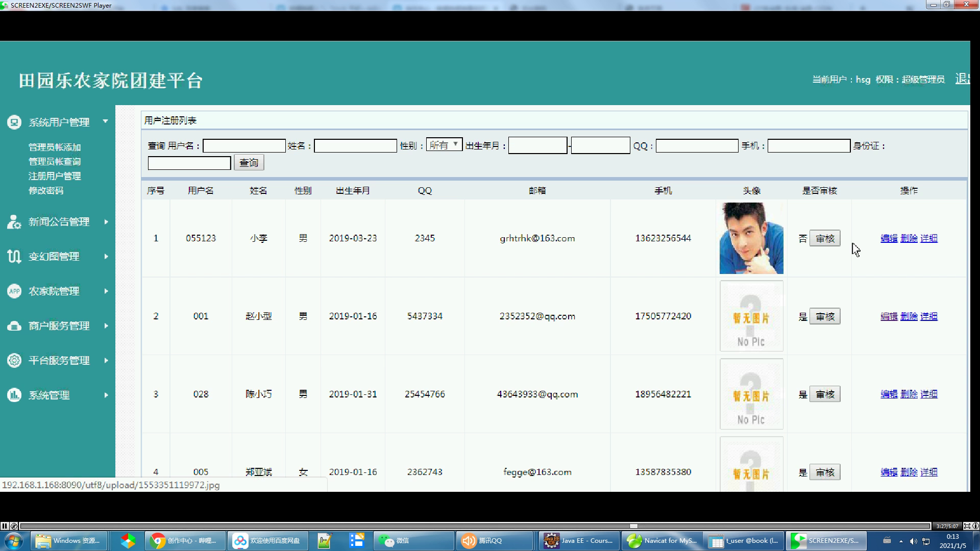Click the 农家院管理 APP icon
This screenshot has width=980, height=551.
[14, 291]
